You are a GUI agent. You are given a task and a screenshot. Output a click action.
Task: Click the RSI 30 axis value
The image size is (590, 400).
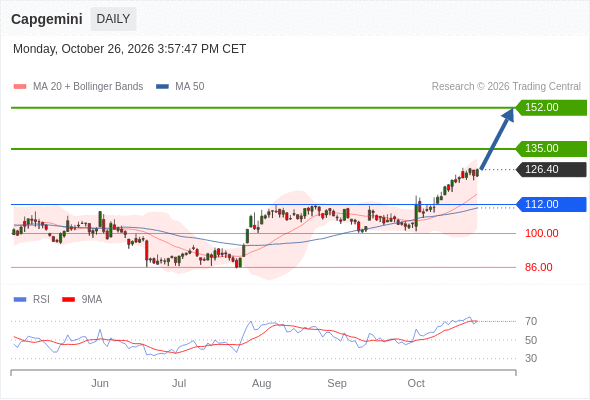pos(531,358)
